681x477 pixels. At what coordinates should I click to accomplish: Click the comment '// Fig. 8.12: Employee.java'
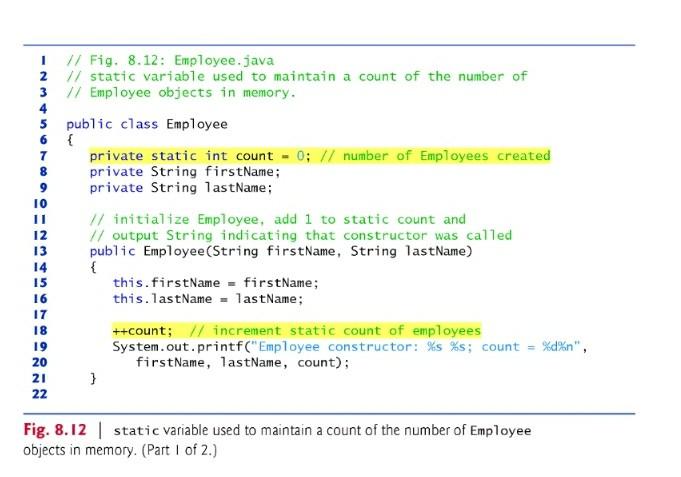pyautogui.click(x=170, y=60)
